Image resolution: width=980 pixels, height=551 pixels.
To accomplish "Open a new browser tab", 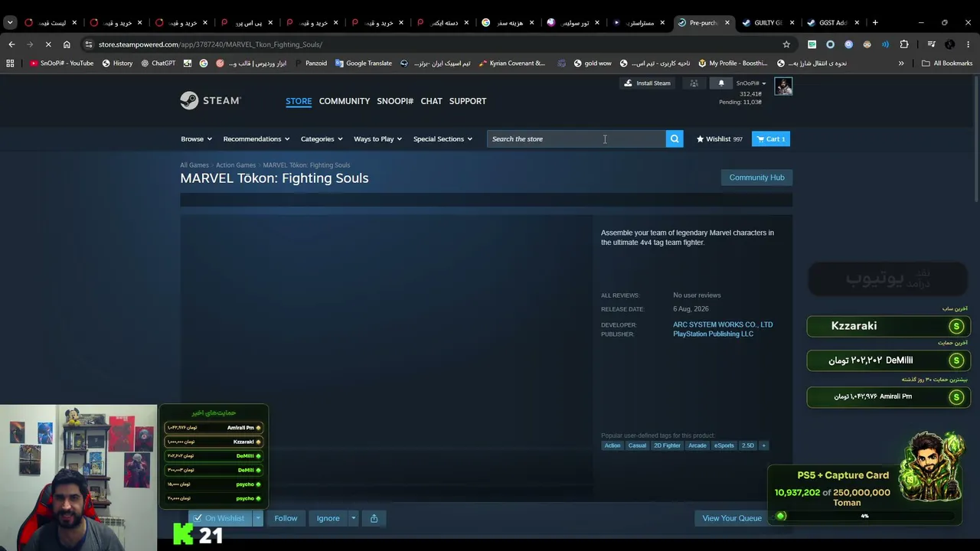I will 875,22.
